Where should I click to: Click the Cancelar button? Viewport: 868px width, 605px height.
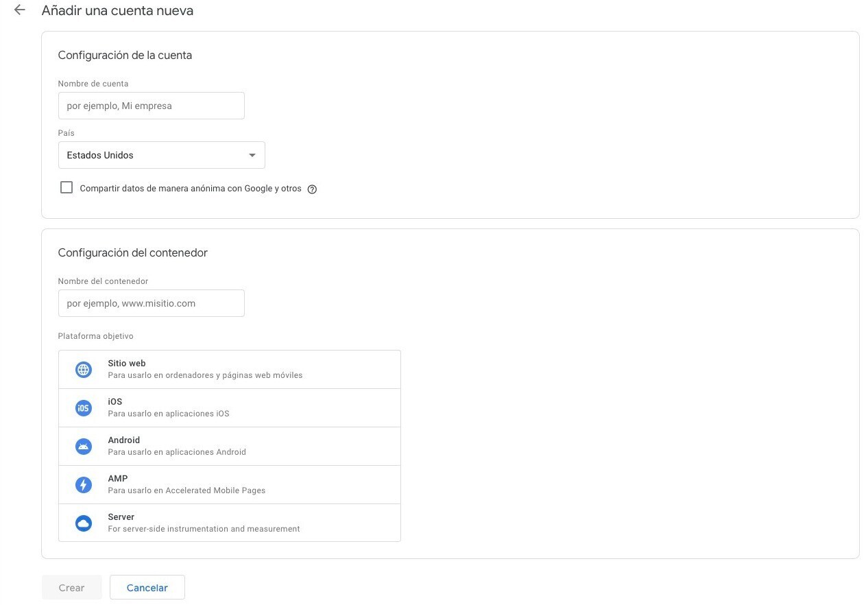click(147, 588)
